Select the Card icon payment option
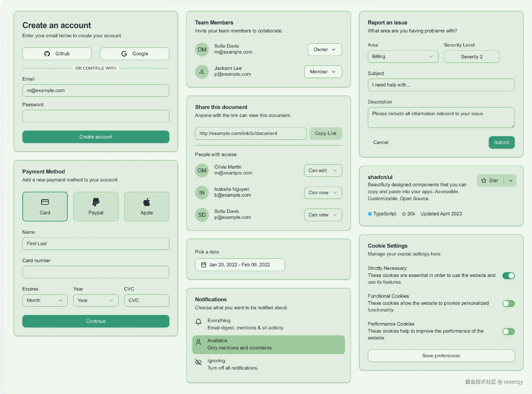This screenshot has width=532, height=394. coord(45,202)
